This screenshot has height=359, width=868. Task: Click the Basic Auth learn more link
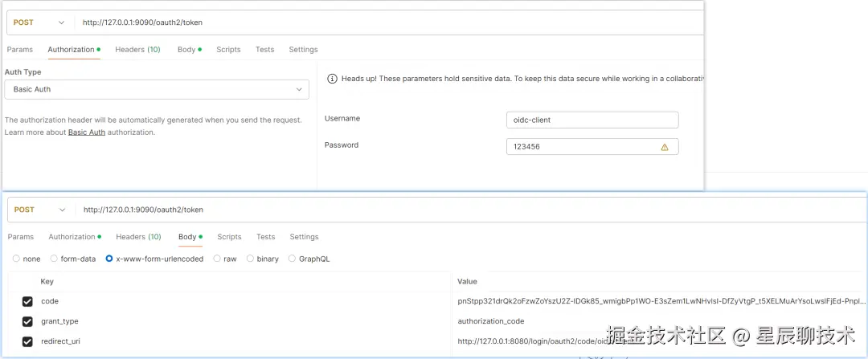coord(86,133)
